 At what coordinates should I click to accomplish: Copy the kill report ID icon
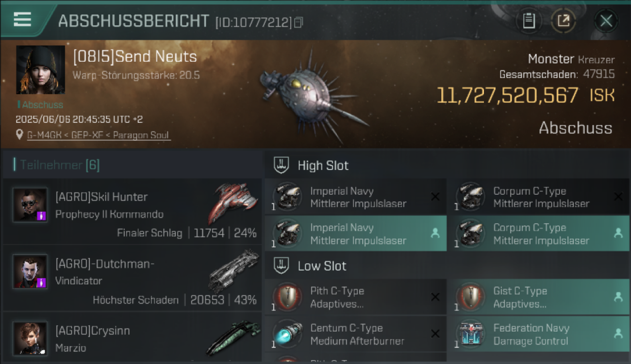click(299, 22)
